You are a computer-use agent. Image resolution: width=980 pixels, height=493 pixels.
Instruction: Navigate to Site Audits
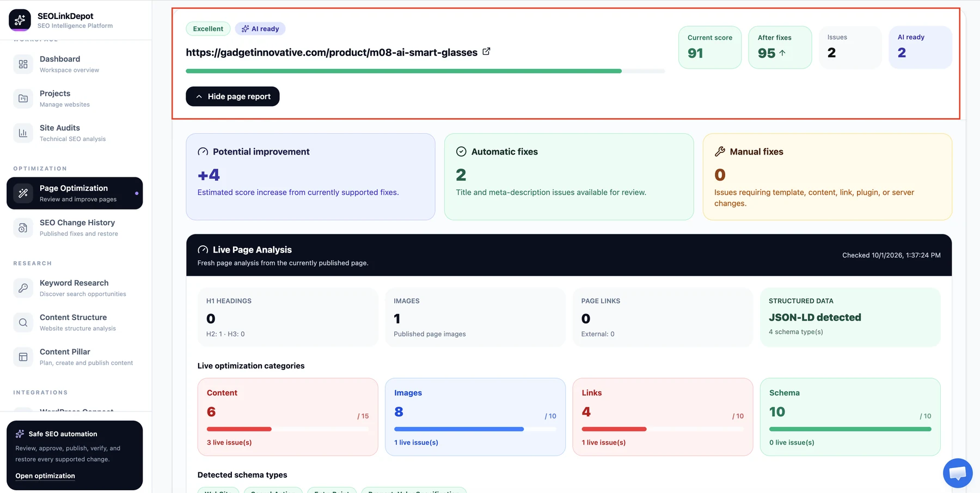pos(75,133)
